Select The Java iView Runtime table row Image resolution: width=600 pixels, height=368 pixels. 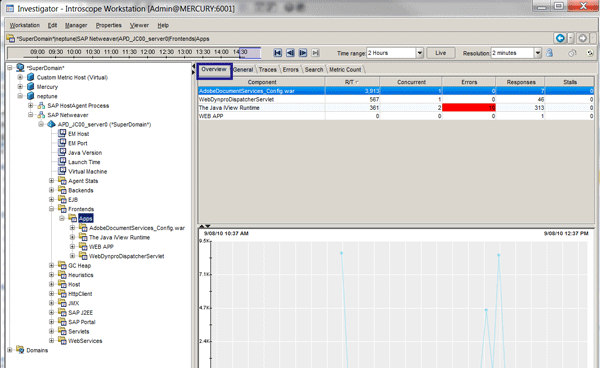pyautogui.click(x=396, y=108)
